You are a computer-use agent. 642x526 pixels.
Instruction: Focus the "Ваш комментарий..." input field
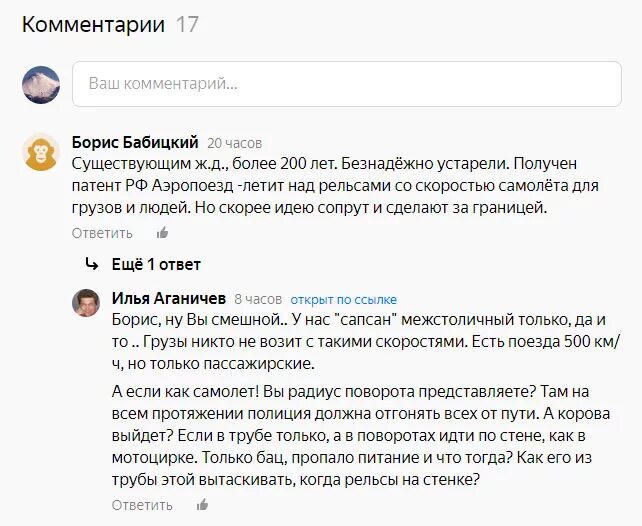346,84
